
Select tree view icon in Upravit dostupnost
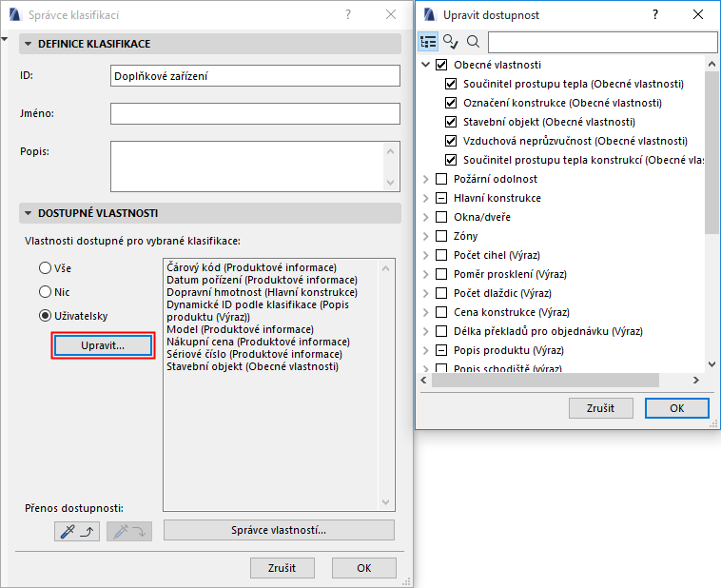click(x=428, y=42)
